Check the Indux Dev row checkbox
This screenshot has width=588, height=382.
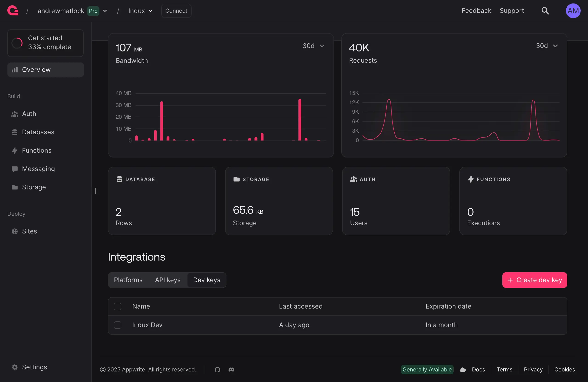(118, 325)
